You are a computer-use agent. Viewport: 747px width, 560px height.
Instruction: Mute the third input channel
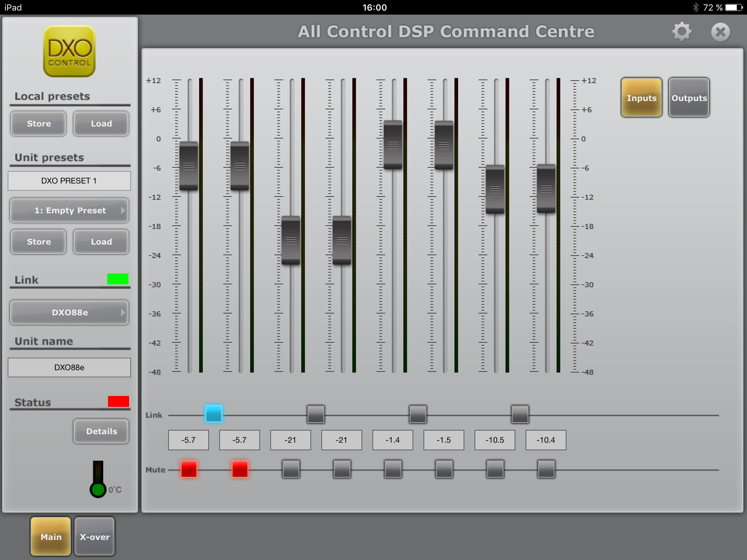click(x=291, y=469)
